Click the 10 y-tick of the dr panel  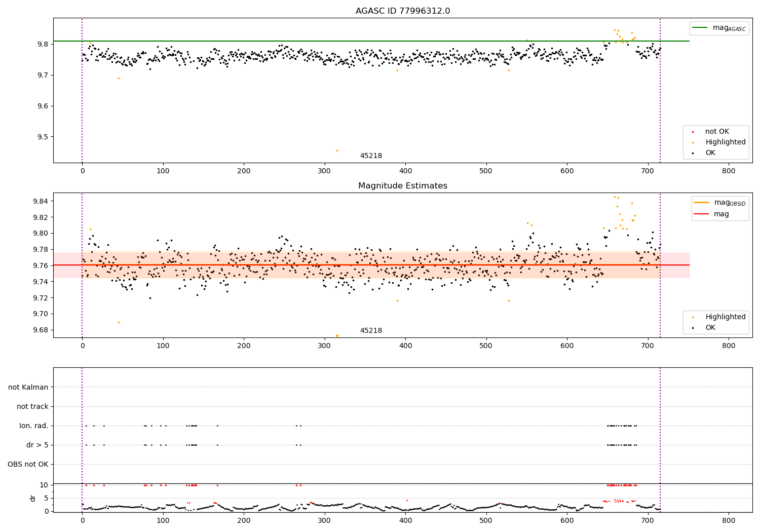[x=44, y=485]
